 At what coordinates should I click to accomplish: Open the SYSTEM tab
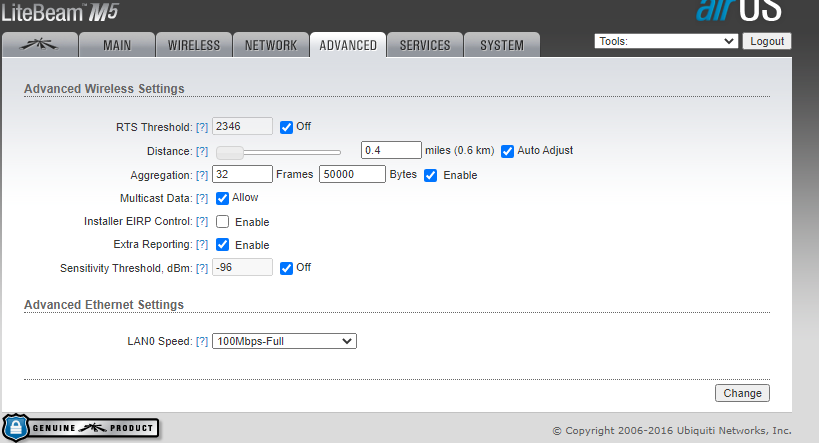coord(502,45)
